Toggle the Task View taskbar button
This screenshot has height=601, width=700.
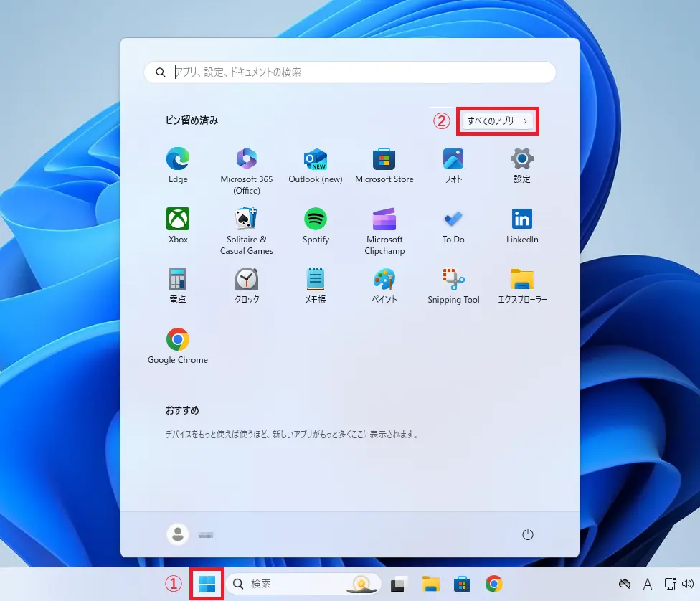tap(399, 584)
